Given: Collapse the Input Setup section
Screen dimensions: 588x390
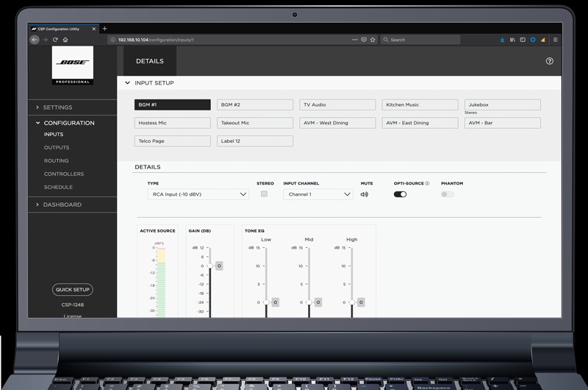Looking at the screenshot, I should [127, 83].
